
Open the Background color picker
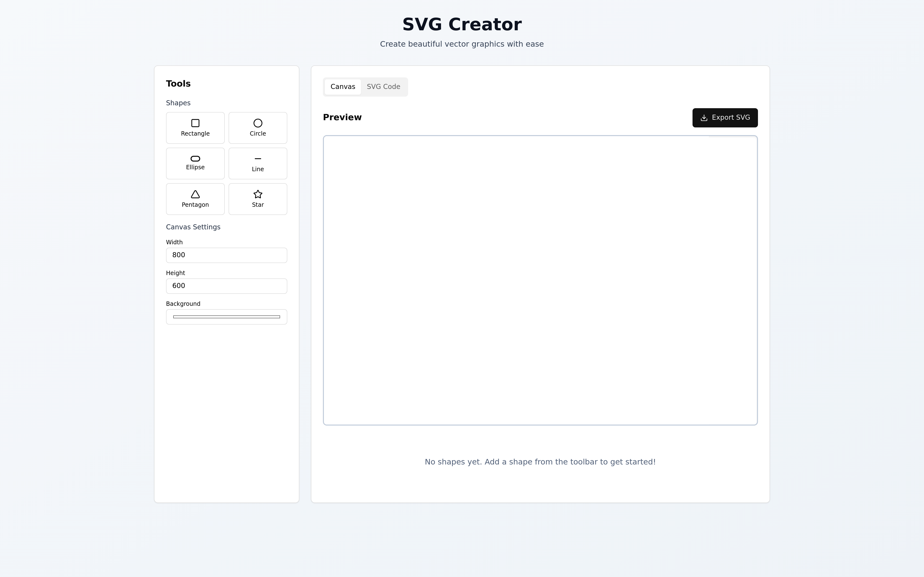click(x=226, y=317)
